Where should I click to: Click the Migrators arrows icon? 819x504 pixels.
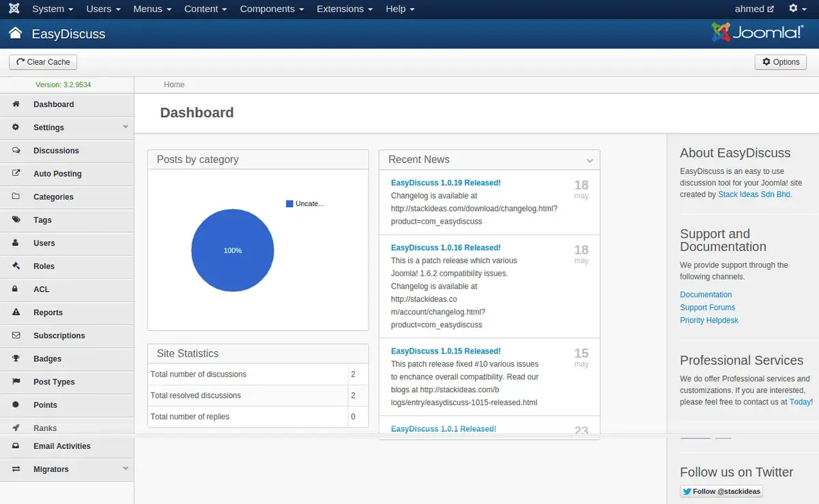coord(16,469)
